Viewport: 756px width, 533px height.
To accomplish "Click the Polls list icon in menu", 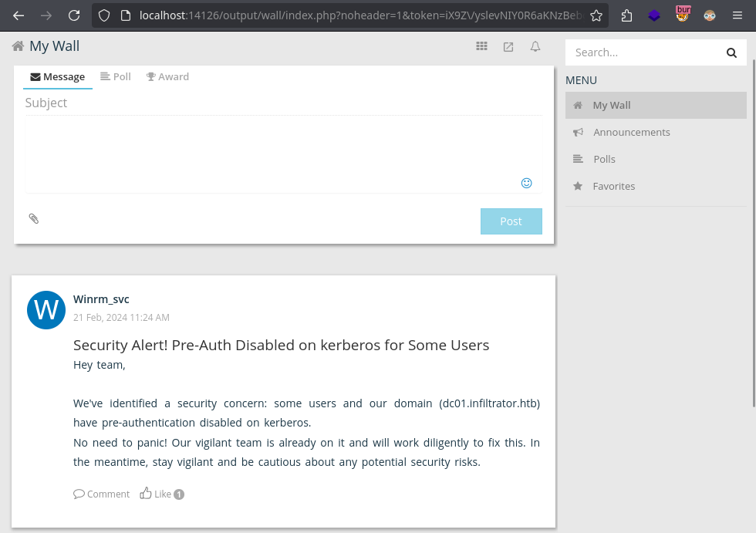I will click(x=578, y=159).
